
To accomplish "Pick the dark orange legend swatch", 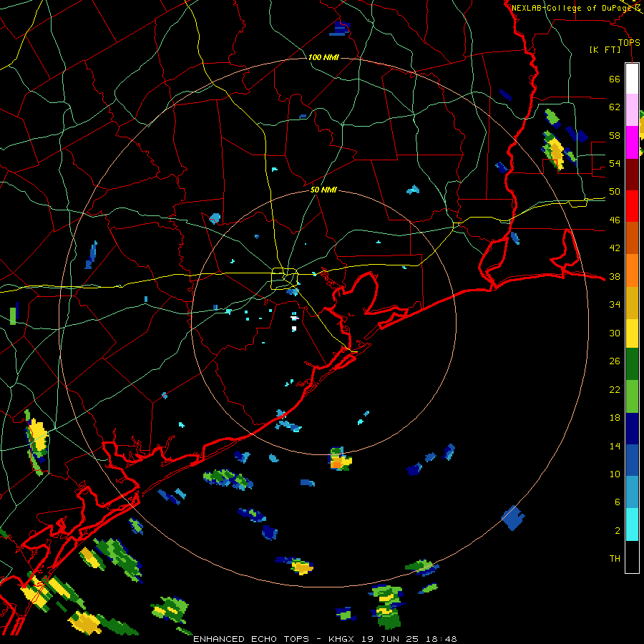I will pyautogui.click(x=632, y=238).
